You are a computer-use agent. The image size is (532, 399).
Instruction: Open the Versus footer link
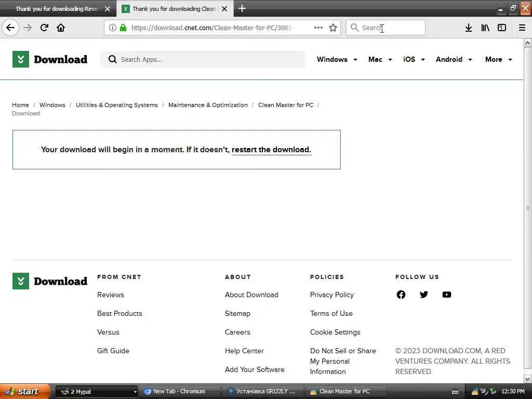pyautogui.click(x=108, y=332)
